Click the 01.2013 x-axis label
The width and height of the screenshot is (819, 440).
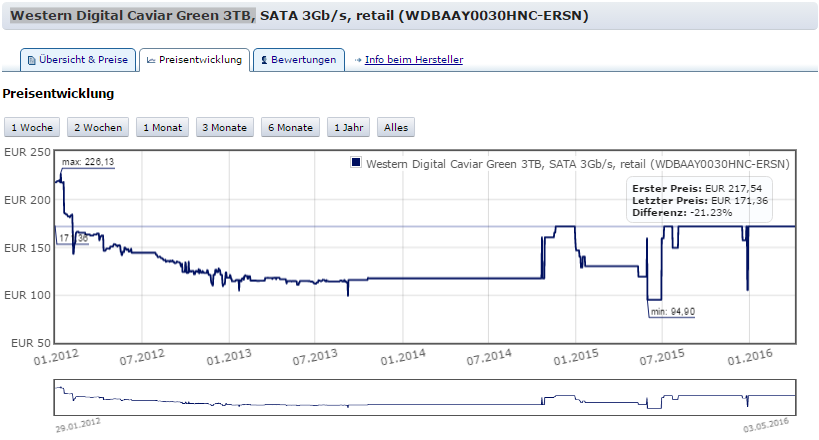point(229,357)
